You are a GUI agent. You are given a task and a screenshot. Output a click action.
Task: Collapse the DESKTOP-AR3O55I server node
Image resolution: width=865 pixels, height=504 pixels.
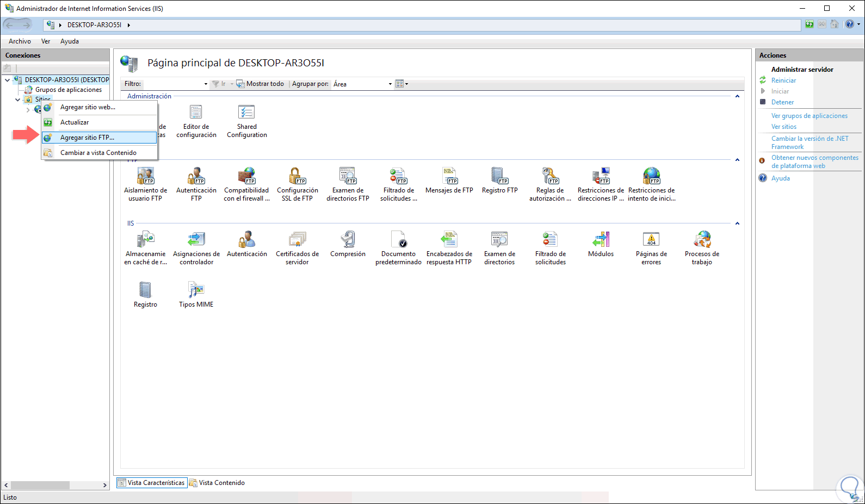pyautogui.click(x=7, y=80)
